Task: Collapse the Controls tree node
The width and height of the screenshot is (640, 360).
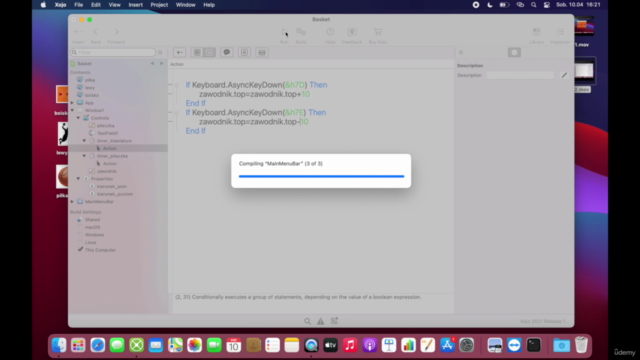Action: [x=78, y=118]
